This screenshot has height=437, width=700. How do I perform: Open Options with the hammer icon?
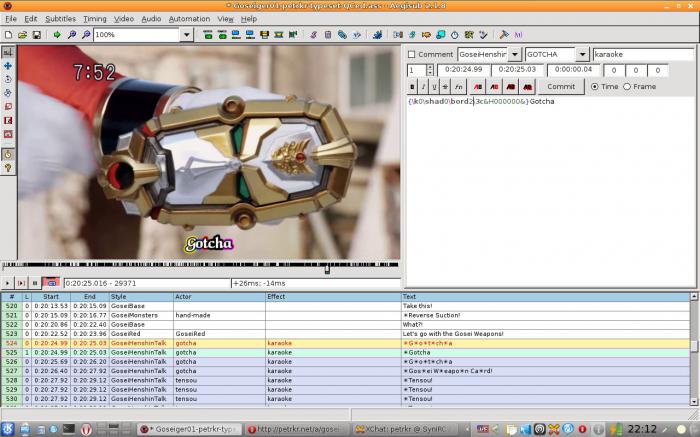pyautogui.click(x=504, y=35)
